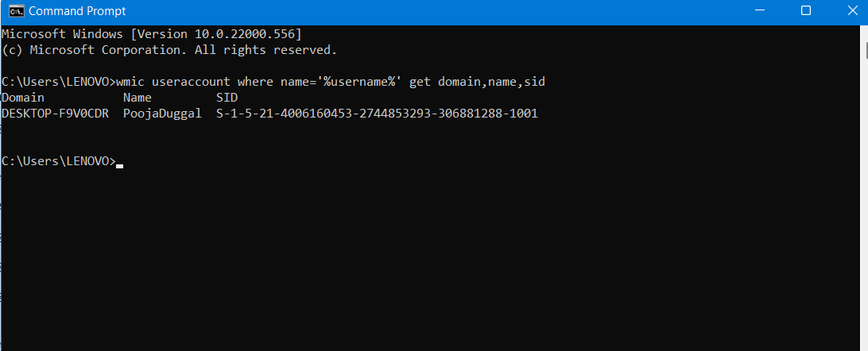868x351 pixels.
Task: Click the "Domain" column header
Action: point(23,98)
